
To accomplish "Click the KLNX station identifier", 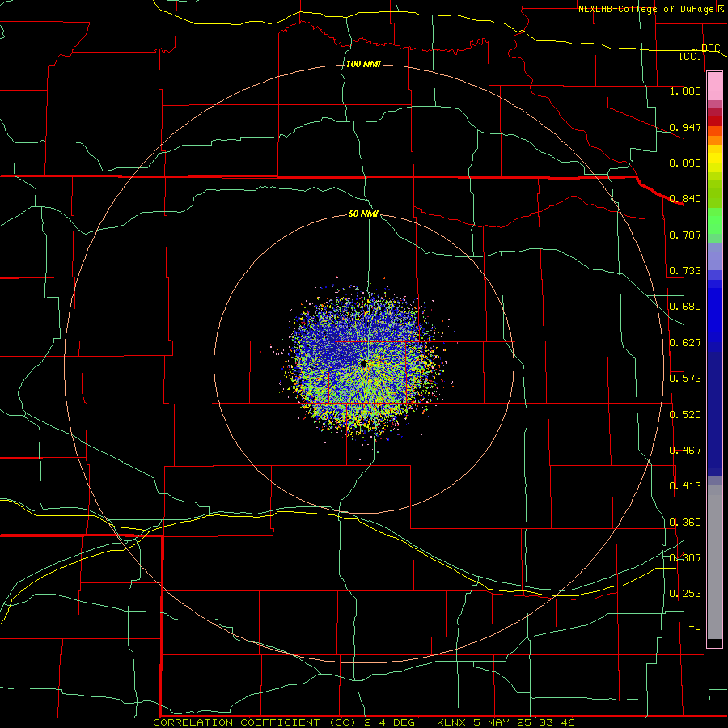I will (451, 722).
